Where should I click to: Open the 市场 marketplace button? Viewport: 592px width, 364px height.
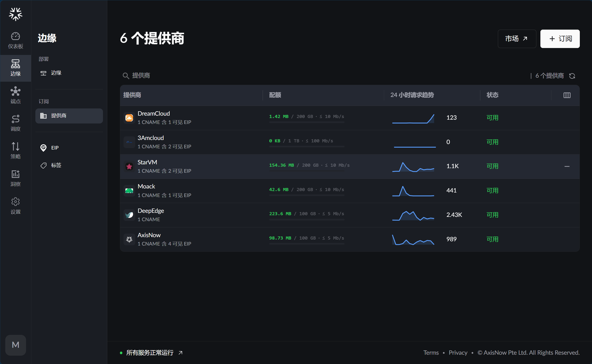517,39
